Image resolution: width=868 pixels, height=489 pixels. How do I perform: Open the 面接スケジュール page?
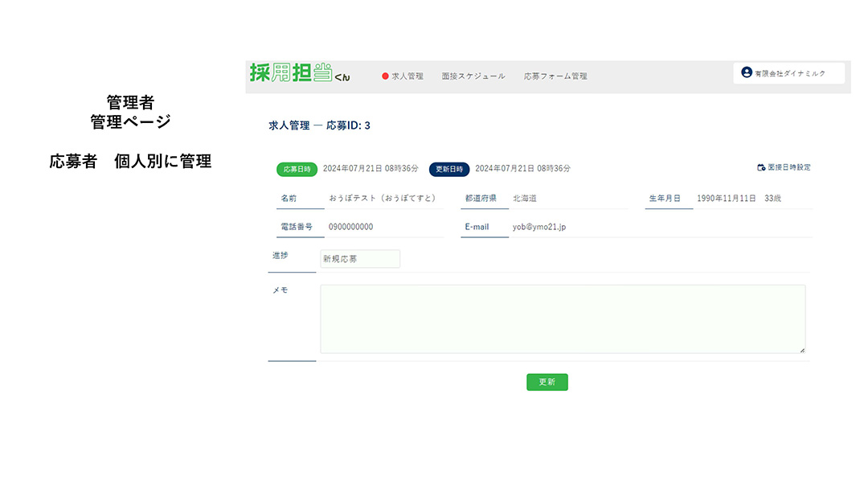click(x=473, y=76)
